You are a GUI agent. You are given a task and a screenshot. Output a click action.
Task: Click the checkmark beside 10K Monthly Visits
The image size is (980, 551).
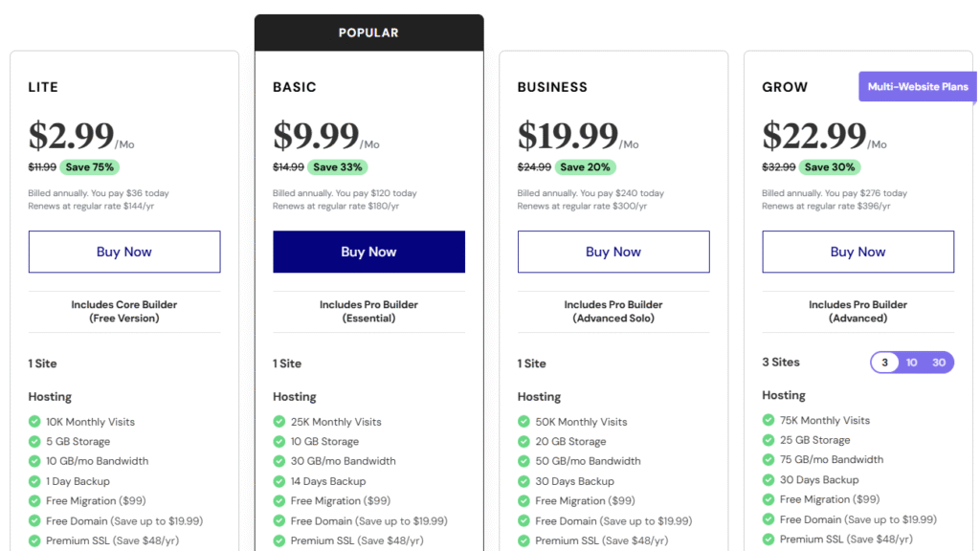pos(34,422)
